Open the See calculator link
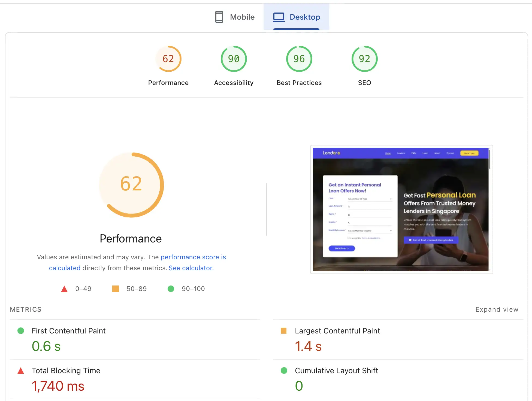This screenshot has height=401, width=532. [x=190, y=268]
